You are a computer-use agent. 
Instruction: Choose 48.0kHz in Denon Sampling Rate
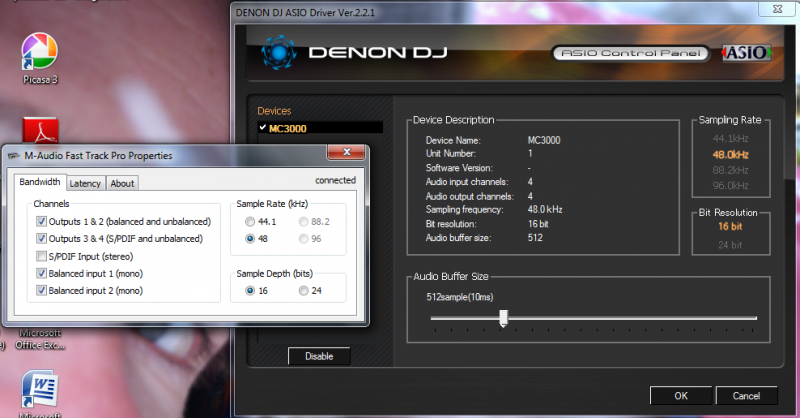click(x=730, y=155)
